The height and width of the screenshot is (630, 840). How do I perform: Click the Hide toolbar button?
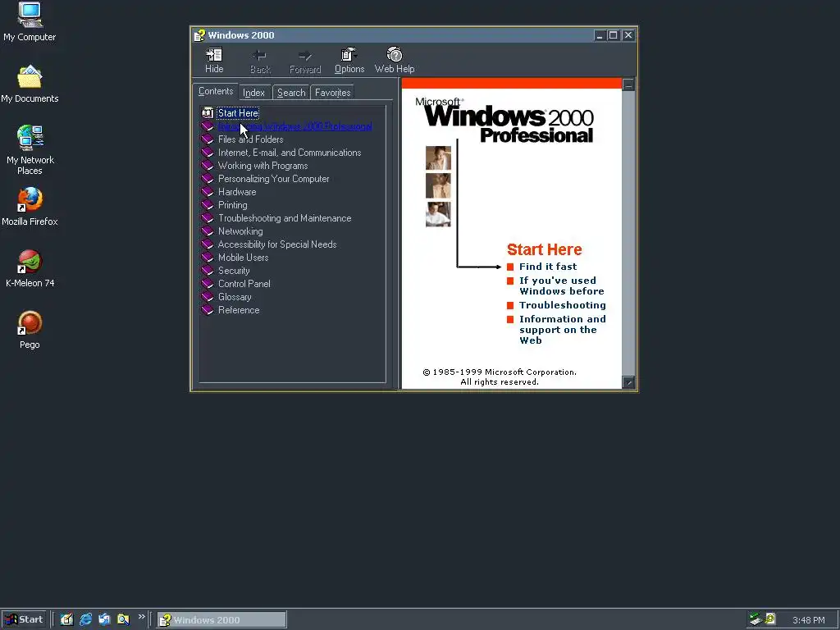[x=214, y=61]
